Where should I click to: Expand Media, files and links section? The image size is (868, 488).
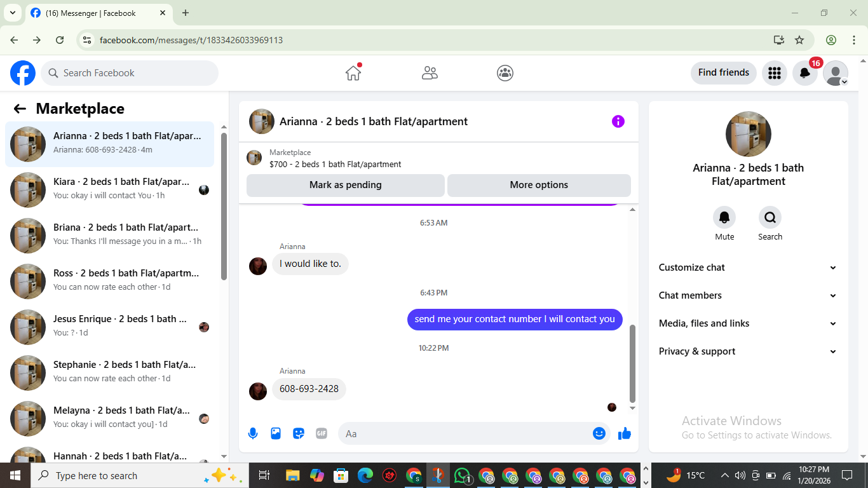click(749, 323)
